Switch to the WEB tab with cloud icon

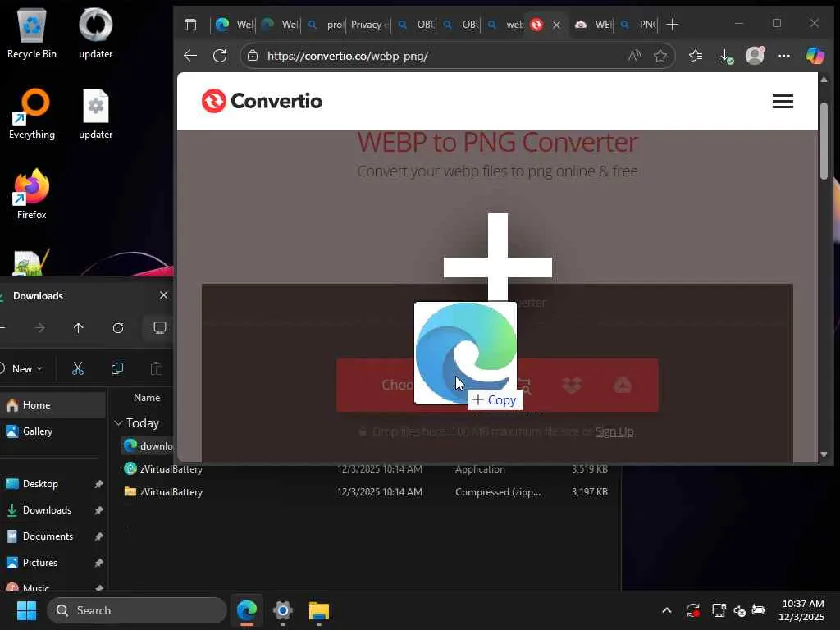tap(594, 25)
